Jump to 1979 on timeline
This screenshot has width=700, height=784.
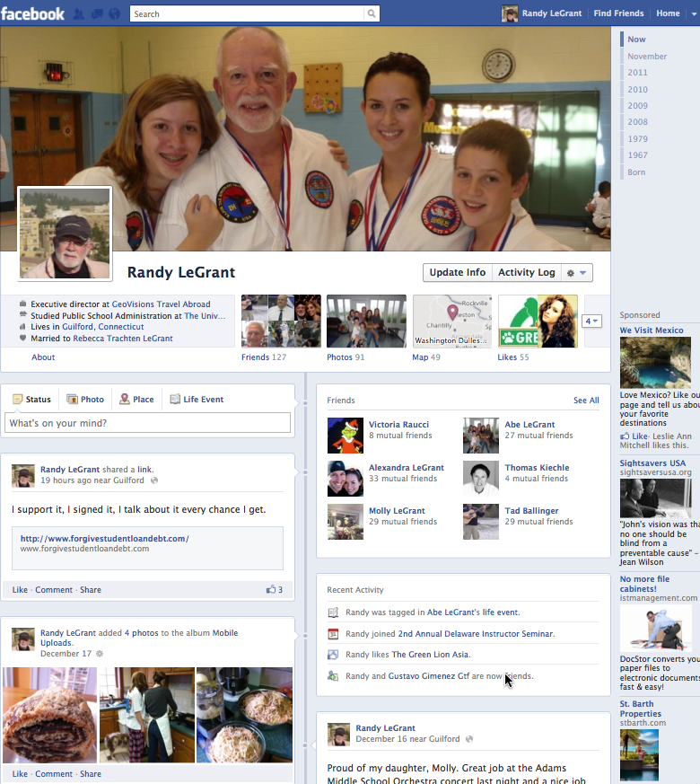coord(637,139)
